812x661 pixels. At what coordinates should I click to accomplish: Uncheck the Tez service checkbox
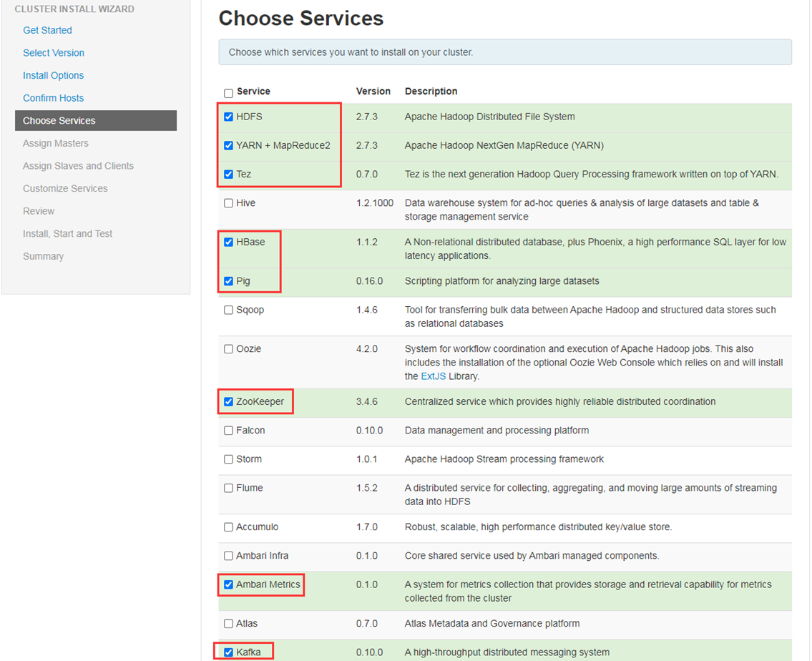point(228,175)
